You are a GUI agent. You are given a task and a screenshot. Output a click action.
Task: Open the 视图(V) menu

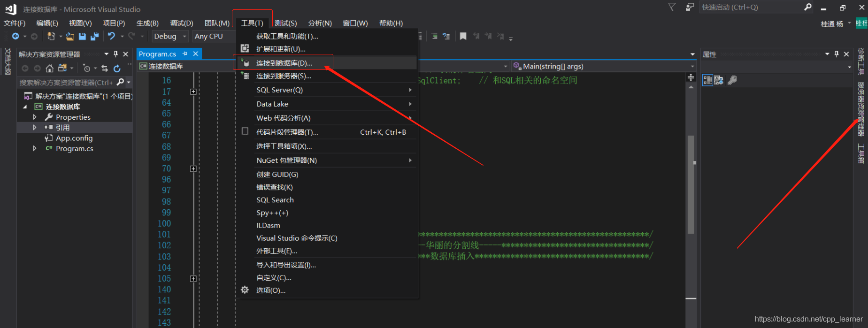(80, 23)
